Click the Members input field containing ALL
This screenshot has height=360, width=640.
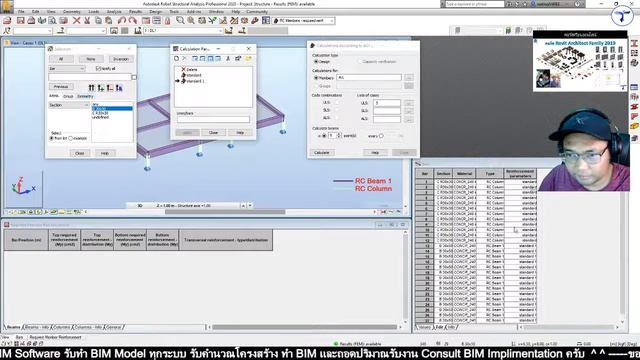[369, 77]
